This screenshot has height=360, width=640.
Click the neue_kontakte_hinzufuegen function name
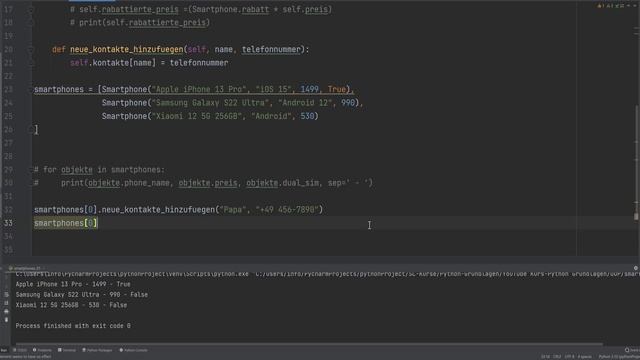127,49
